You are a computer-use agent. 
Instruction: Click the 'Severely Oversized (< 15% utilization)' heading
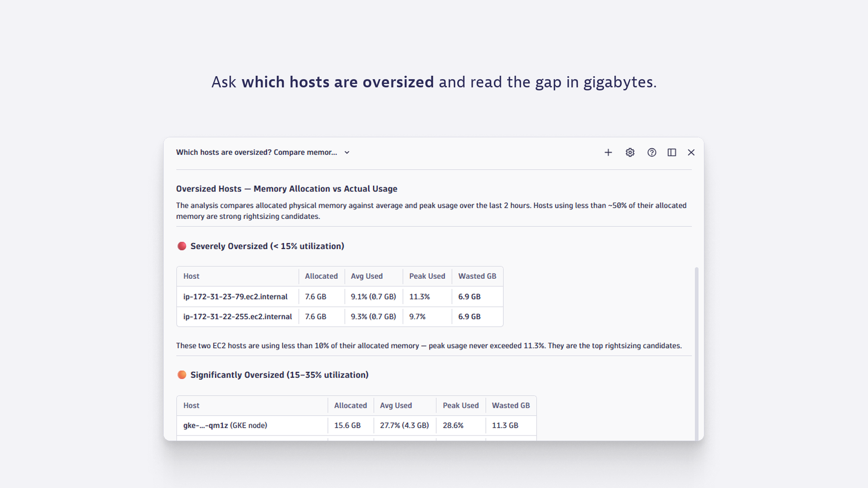tap(267, 246)
